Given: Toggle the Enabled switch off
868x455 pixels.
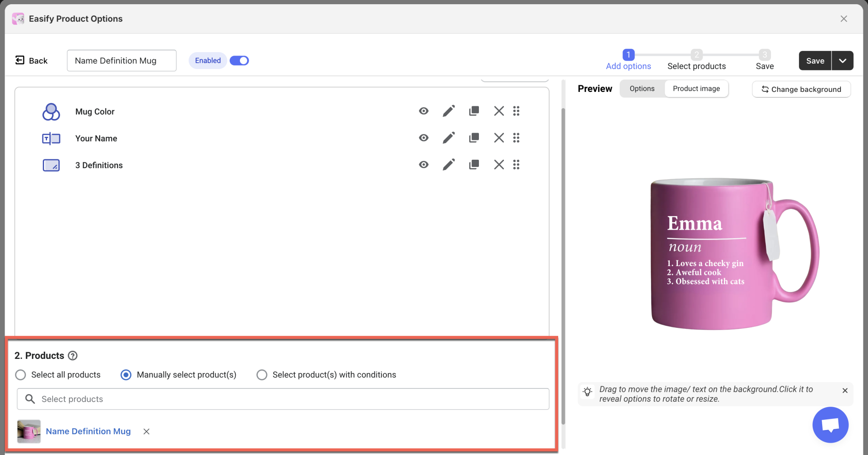Looking at the screenshot, I should click(239, 61).
